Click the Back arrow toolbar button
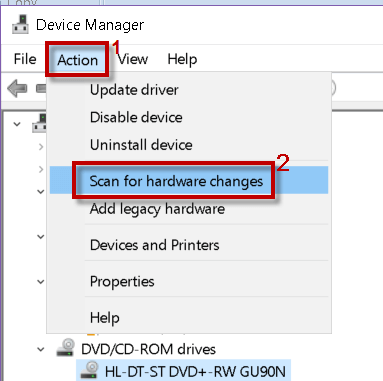Screen dimensions: 383x381 [17, 88]
